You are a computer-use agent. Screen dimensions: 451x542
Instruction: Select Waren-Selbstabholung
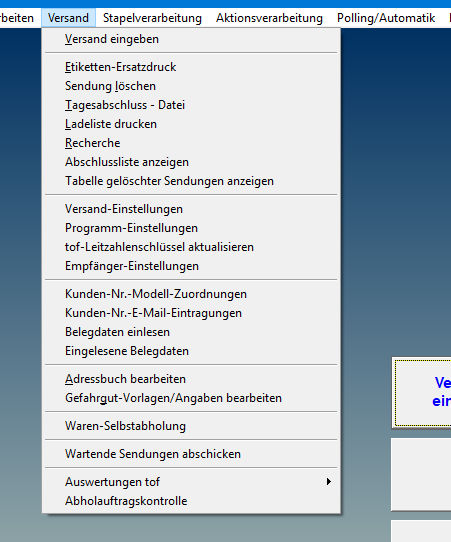pyautogui.click(x=191, y=426)
